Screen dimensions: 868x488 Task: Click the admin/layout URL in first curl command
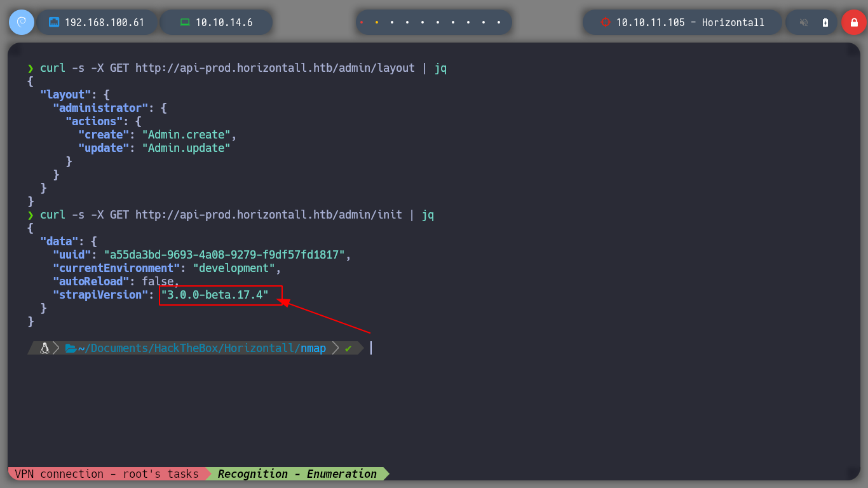pyautogui.click(x=275, y=68)
